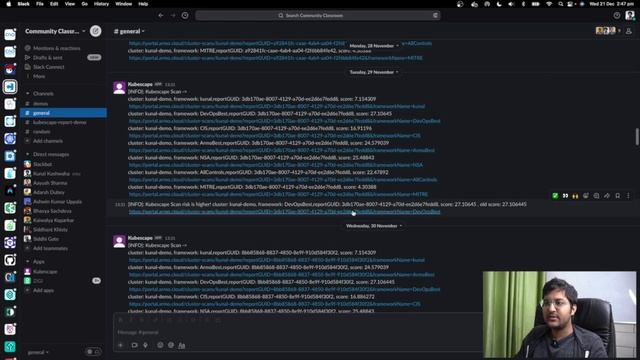Open the File menu

(x=40, y=4)
